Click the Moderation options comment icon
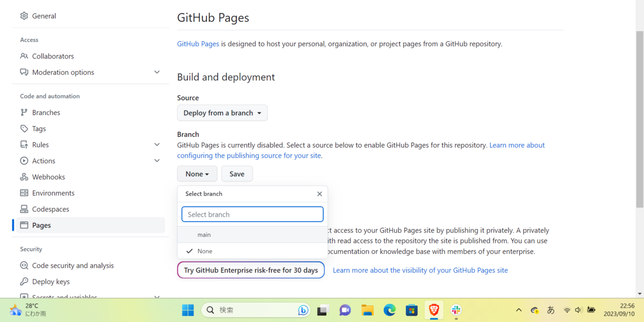This screenshot has height=322, width=644. [24, 72]
